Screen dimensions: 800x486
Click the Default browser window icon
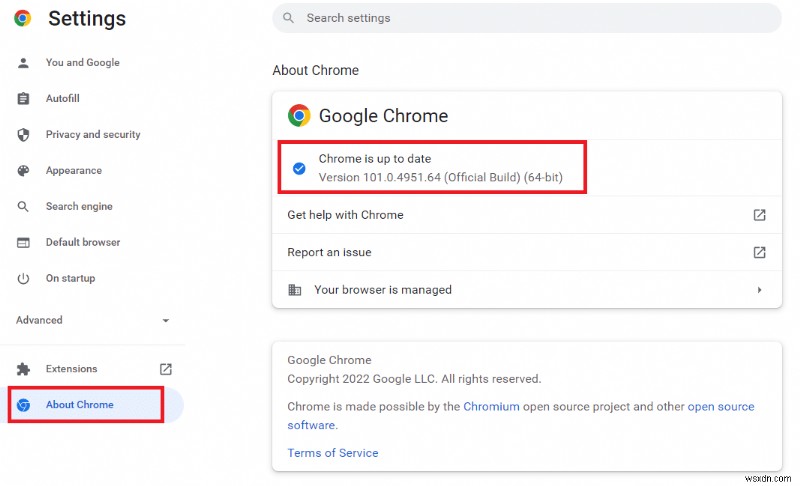pos(23,243)
